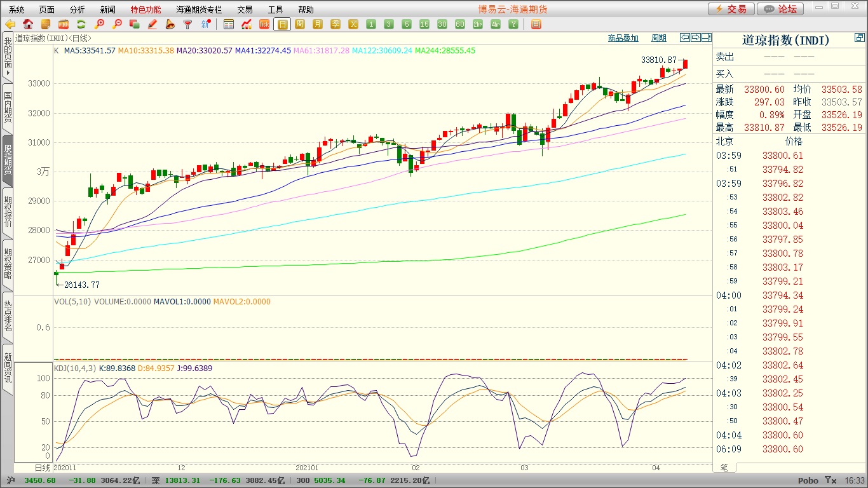Screen dimensions: 868x488
Task: Open the 特色功能 menu
Action: [146, 10]
